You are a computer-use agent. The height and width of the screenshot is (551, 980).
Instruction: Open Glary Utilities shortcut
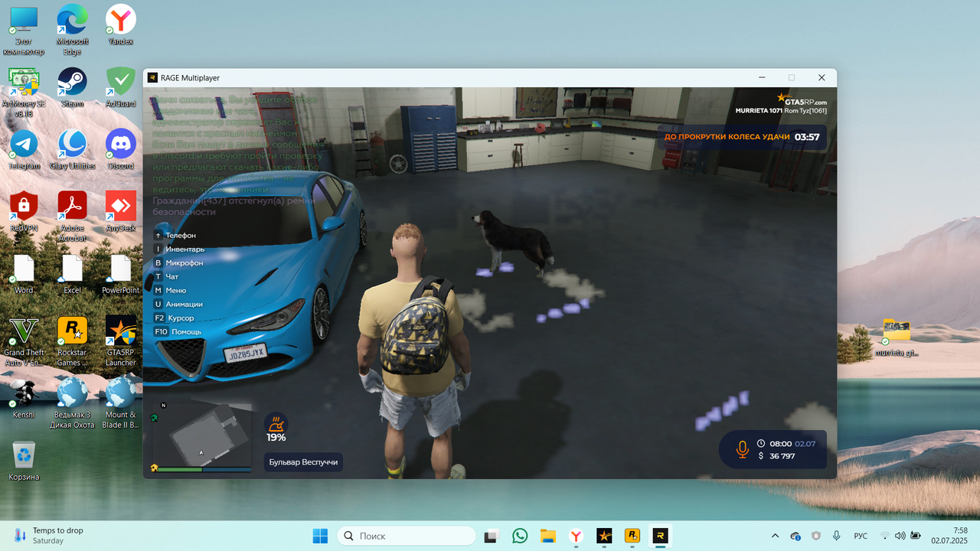point(72,149)
